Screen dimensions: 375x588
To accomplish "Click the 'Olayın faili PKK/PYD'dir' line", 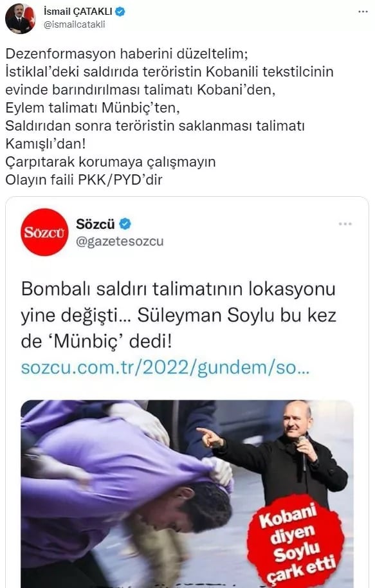I will click(84, 180).
